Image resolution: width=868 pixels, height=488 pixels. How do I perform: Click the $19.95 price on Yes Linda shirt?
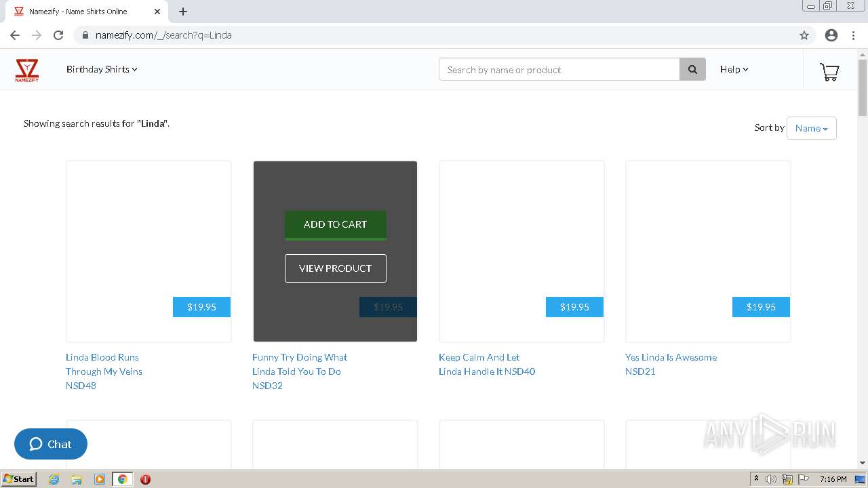(761, 307)
